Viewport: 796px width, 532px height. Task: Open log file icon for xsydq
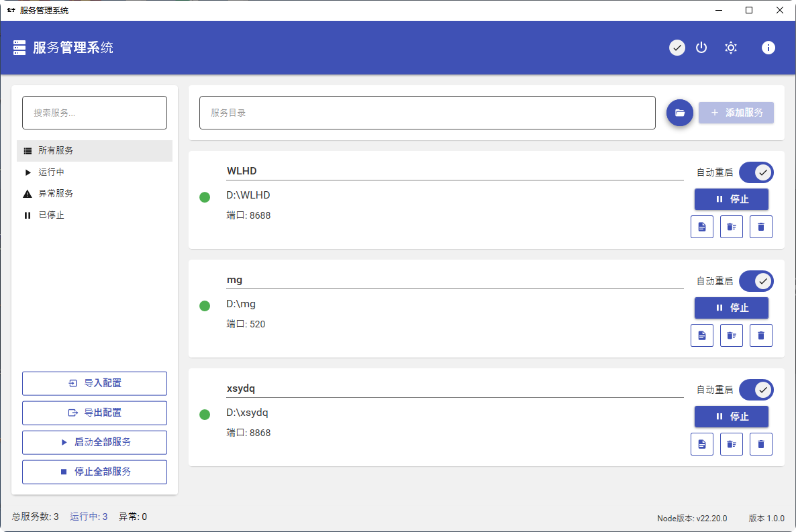pos(702,444)
